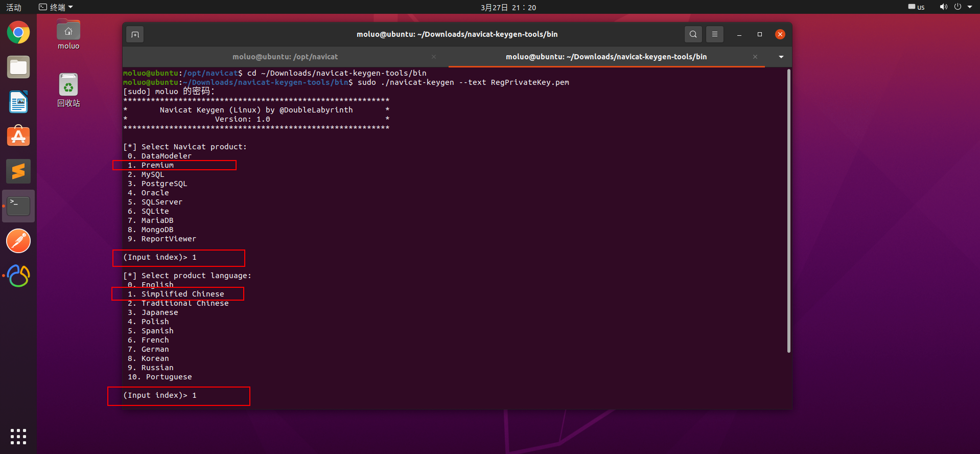Launch Postman from the dock
Screen dimensions: 980x454
point(18,241)
